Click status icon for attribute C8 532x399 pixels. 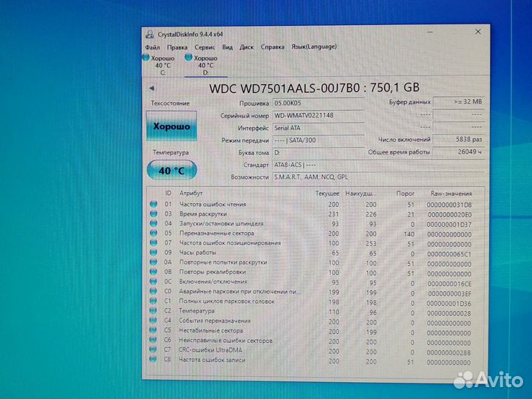(x=154, y=359)
